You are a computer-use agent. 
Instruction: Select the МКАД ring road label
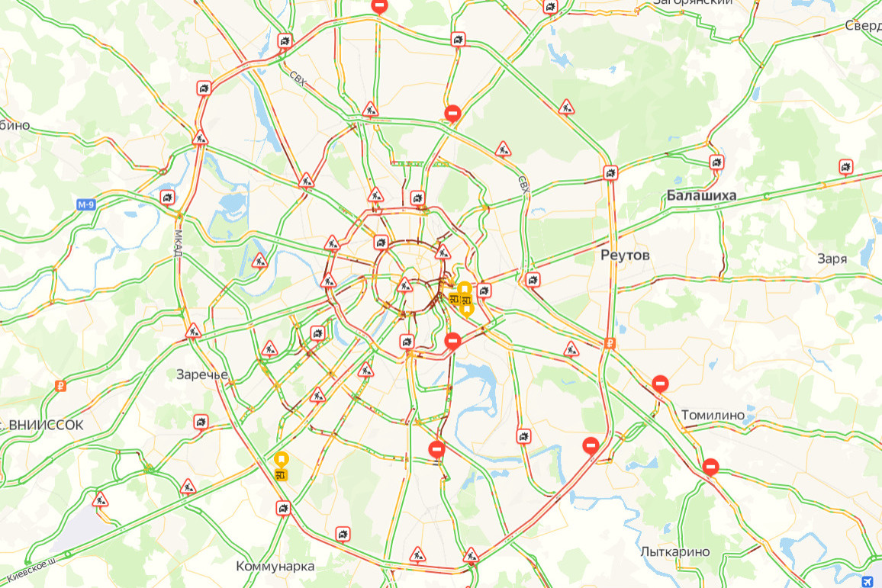[x=178, y=243]
